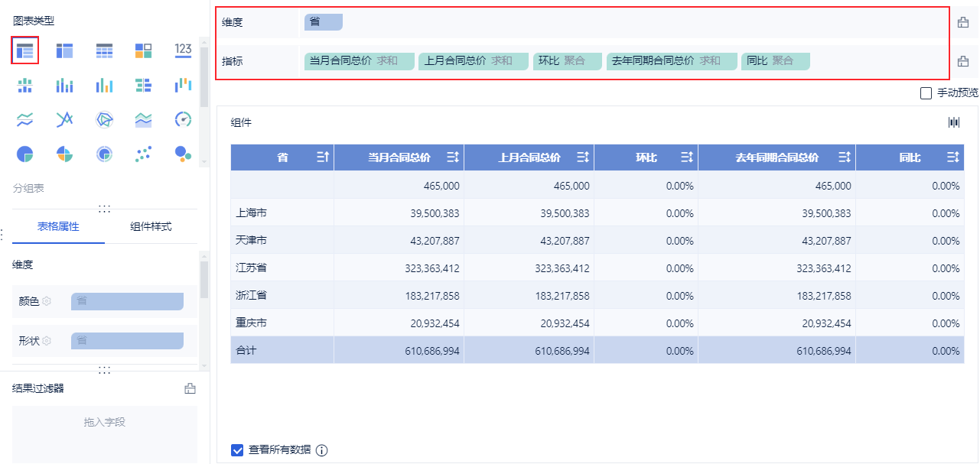Viewport: 980px width, 464px height.
Task: Open sort options for 同比 column
Action: click(952, 157)
